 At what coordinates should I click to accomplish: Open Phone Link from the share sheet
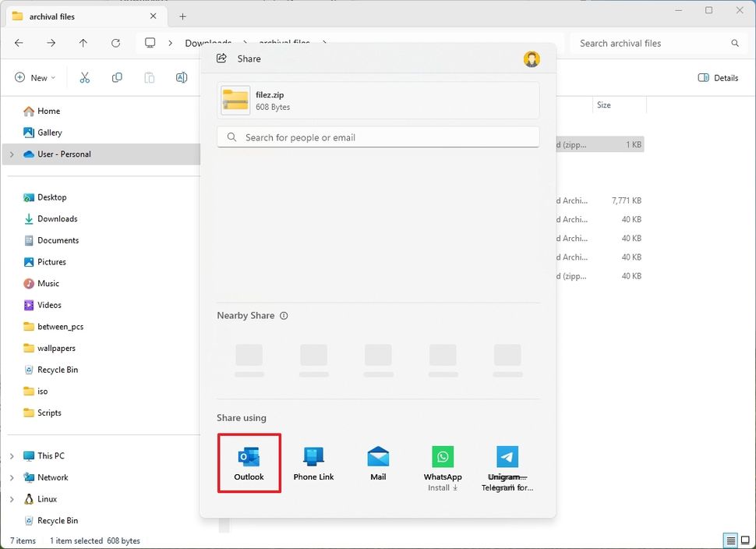click(313, 462)
